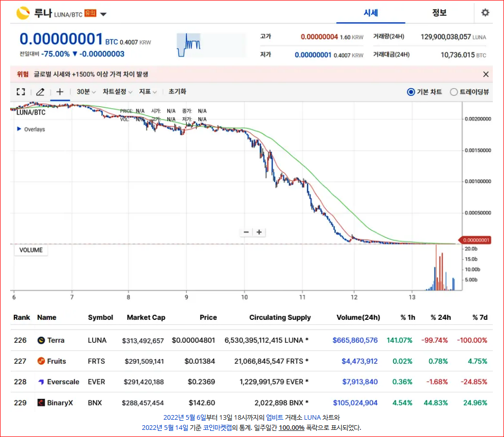
Task: Click the 초기화 reset button
Action: [177, 92]
